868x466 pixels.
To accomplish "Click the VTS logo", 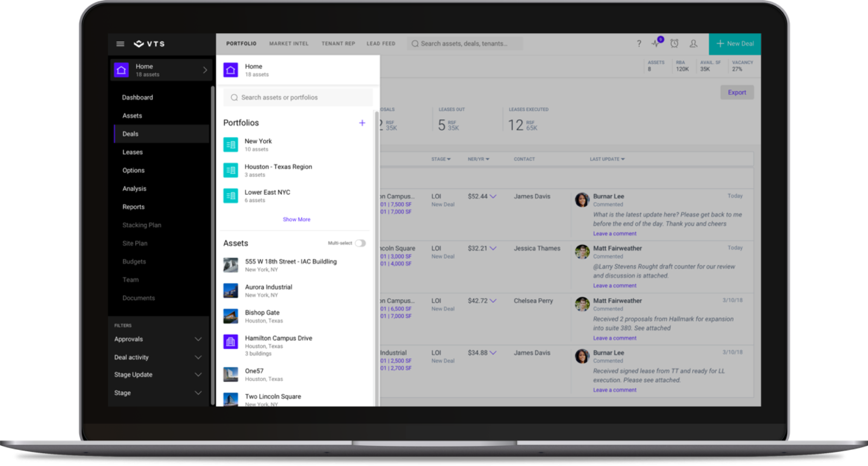I will tap(149, 43).
